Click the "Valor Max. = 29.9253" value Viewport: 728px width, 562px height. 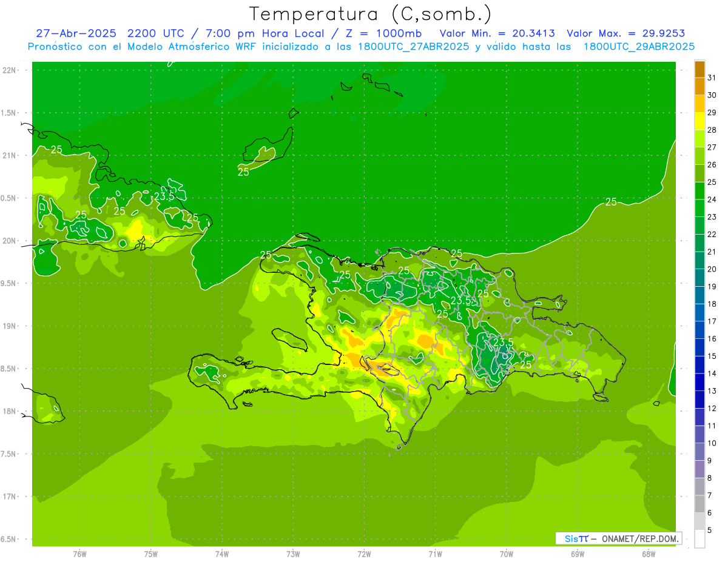(626, 33)
